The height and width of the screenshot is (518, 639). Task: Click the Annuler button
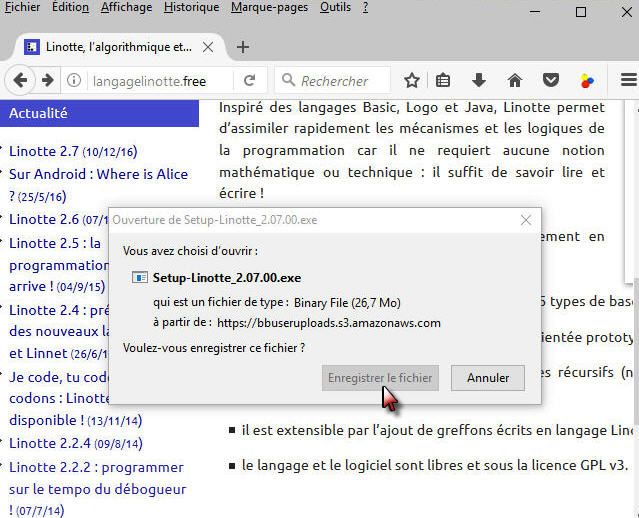click(x=487, y=378)
